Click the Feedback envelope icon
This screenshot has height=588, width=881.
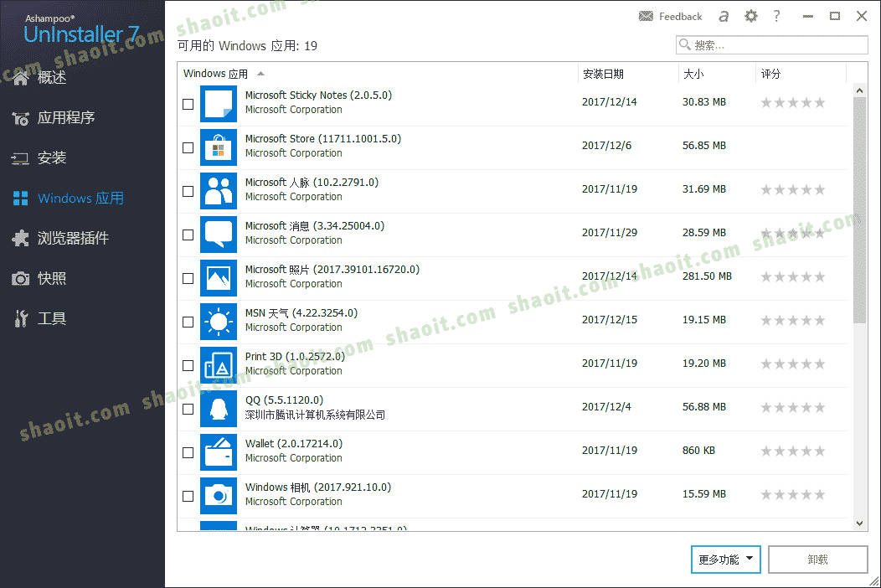647,16
